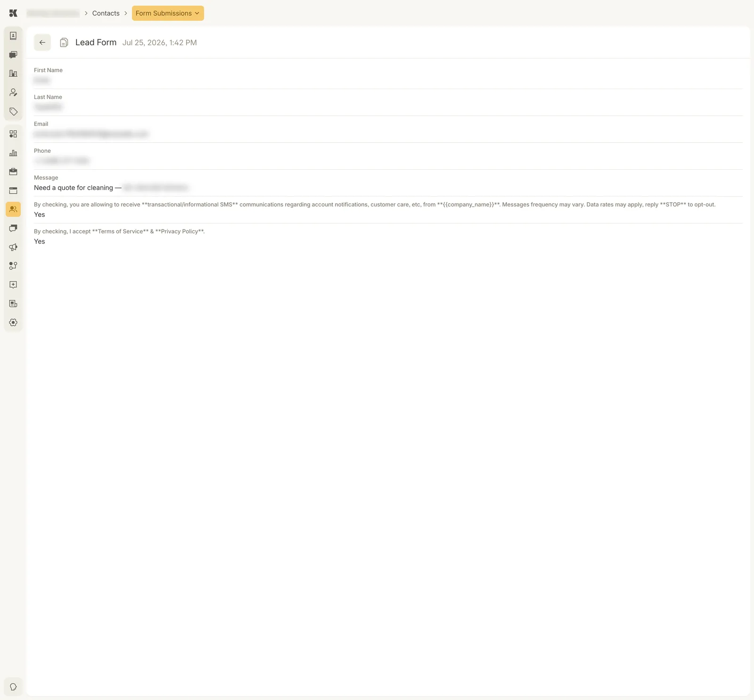Open the settings gear icon in sidebar
This screenshot has height=700, width=754.
click(13, 322)
